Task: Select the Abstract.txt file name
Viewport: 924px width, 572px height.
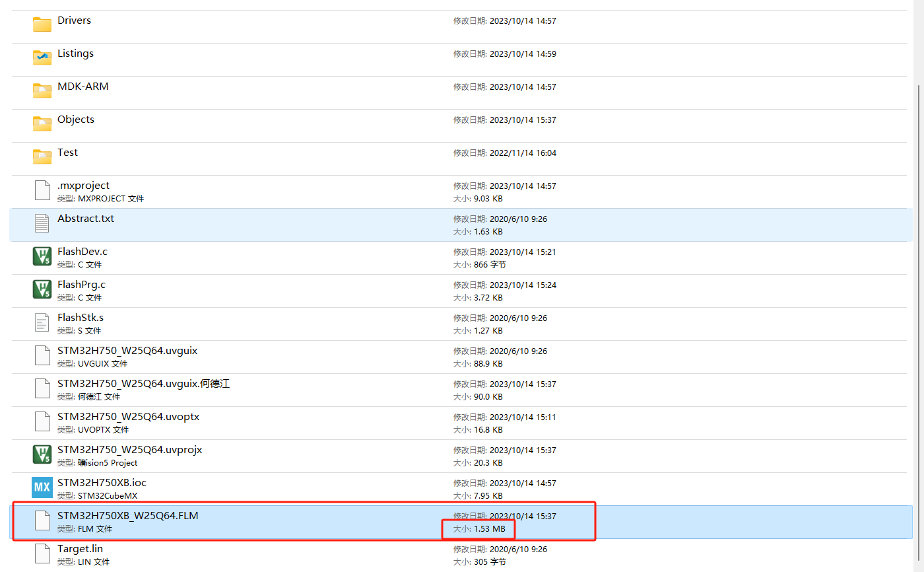Action: [86, 219]
